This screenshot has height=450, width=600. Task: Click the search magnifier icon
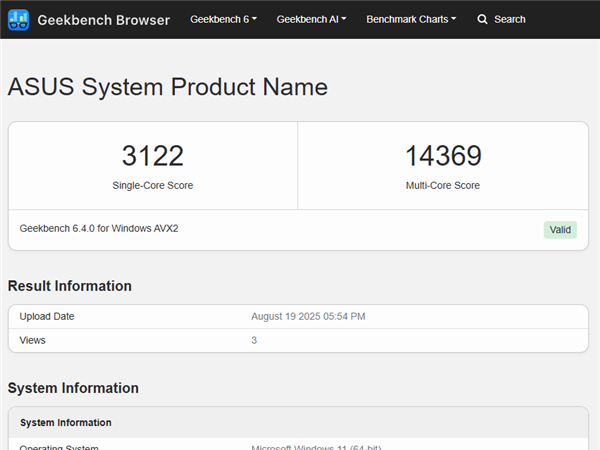pos(482,19)
